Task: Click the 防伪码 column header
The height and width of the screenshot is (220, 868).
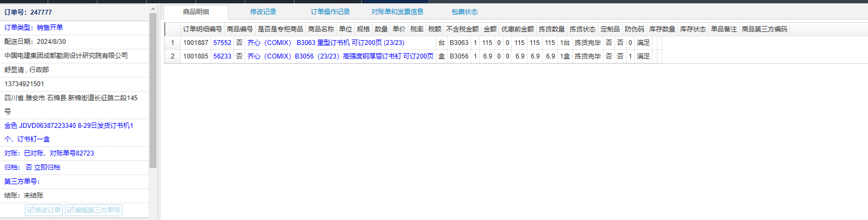Action: point(635,29)
